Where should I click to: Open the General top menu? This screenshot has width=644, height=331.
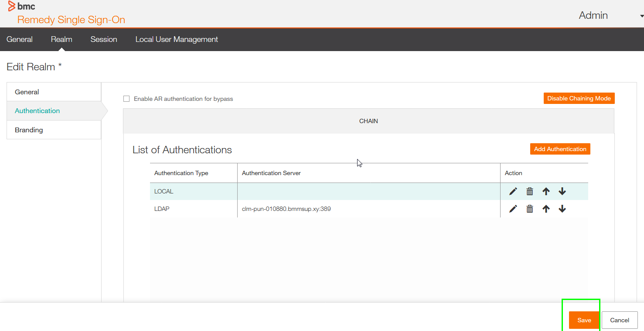[x=20, y=39]
